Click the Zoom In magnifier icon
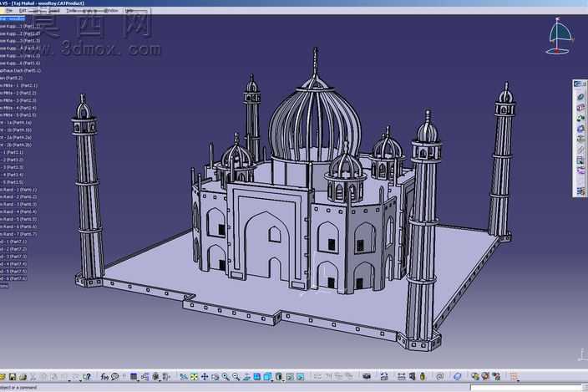588x392 pixels. [x=226, y=377]
